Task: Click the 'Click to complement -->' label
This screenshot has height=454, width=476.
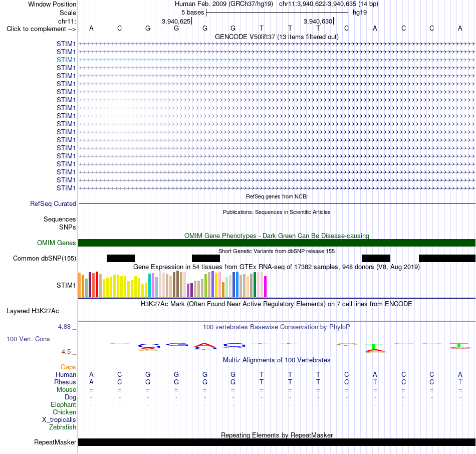Action: [41, 29]
